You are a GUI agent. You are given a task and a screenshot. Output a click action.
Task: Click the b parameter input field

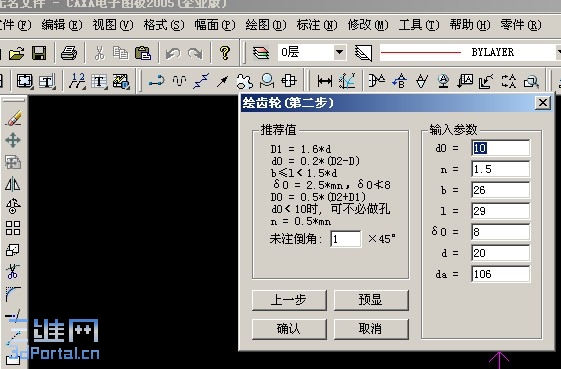500,190
